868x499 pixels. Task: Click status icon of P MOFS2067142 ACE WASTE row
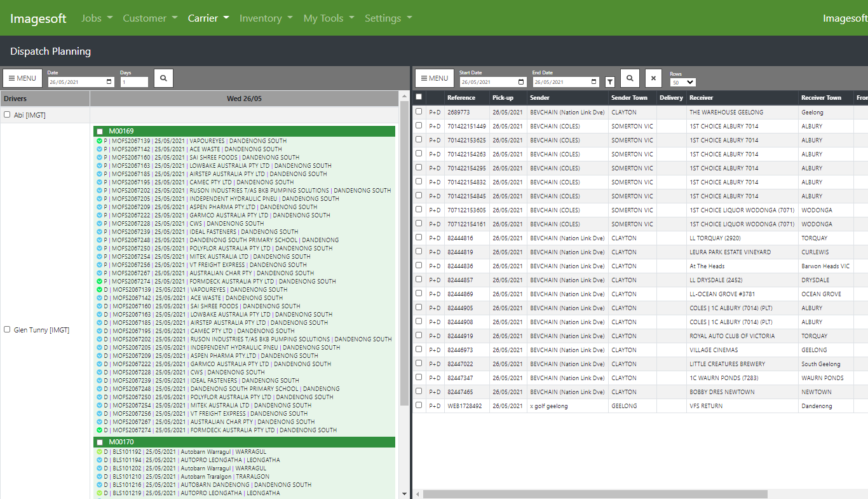[100, 149]
